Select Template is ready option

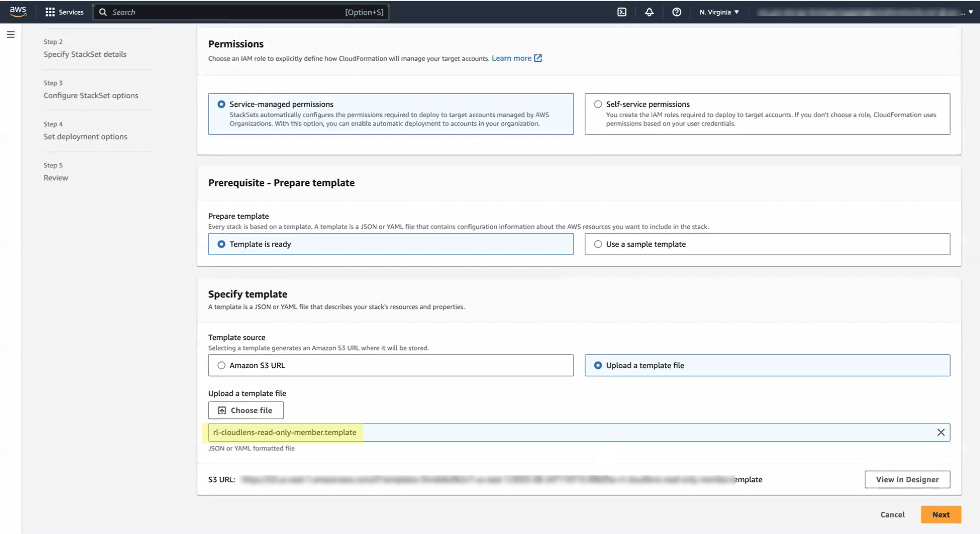391,244
